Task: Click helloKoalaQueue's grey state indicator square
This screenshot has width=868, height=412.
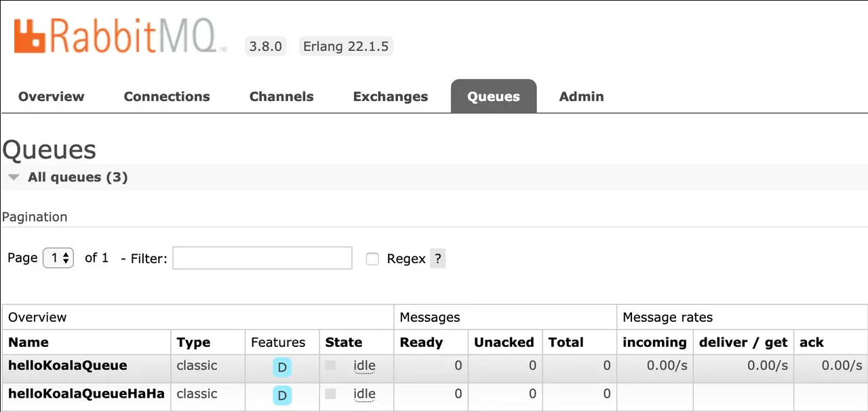Action: tap(331, 366)
